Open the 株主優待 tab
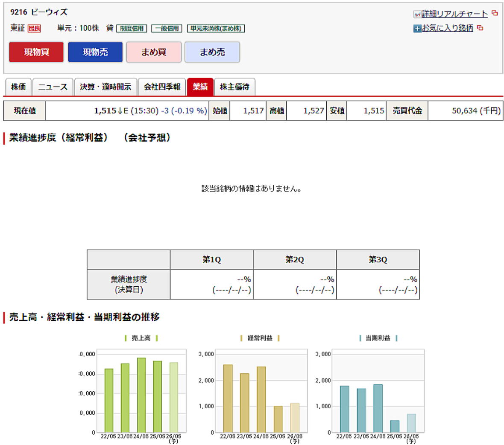This screenshot has width=504, height=445. (234, 87)
